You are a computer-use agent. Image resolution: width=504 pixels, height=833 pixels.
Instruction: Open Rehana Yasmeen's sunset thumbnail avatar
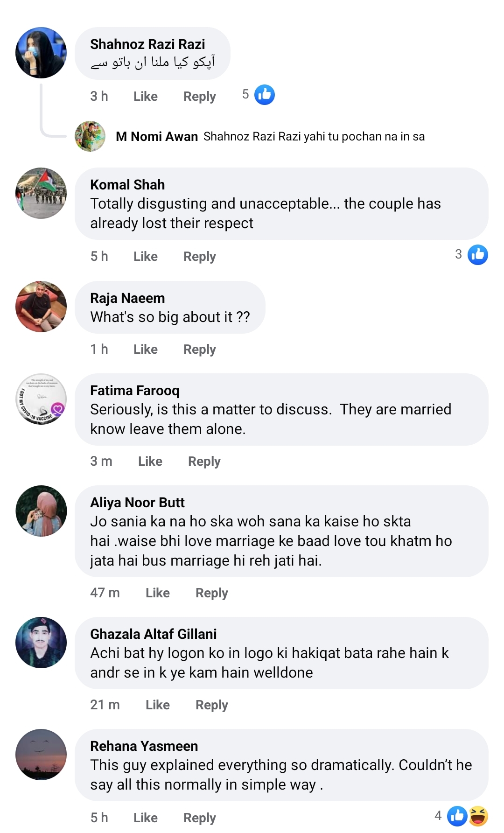[x=41, y=754]
